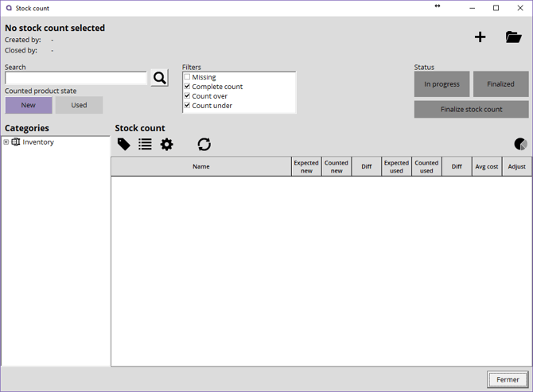Uncheck the Complete count filter
Viewport: 533px width, 392px height.
[188, 87]
